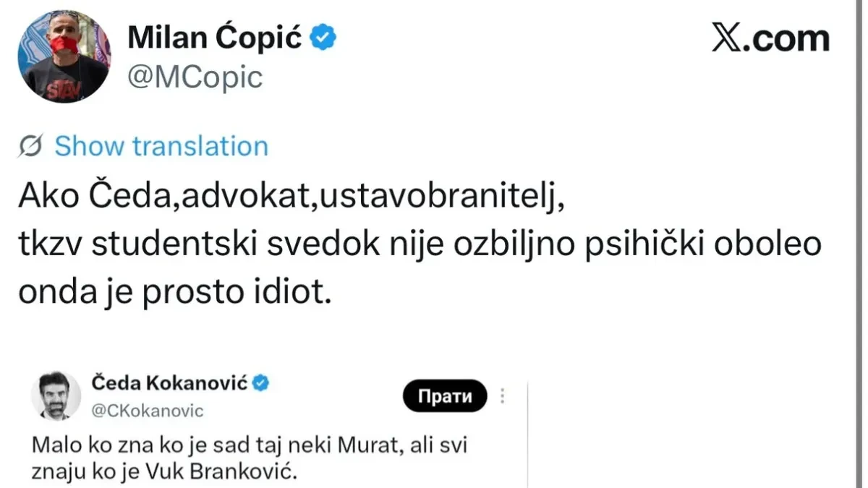Click the line 'onda je prosto idiot'
The width and height of the screenshot is (868, 488).
coord(174,291)
